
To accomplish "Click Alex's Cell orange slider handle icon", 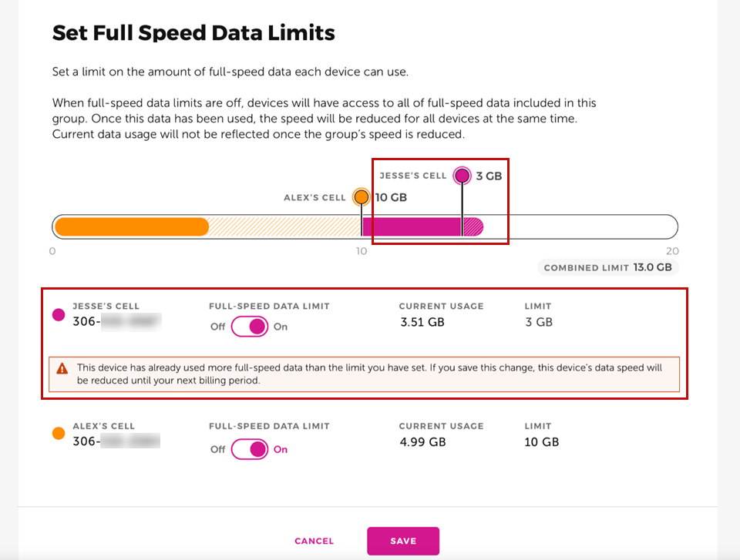I will (360, 196).
